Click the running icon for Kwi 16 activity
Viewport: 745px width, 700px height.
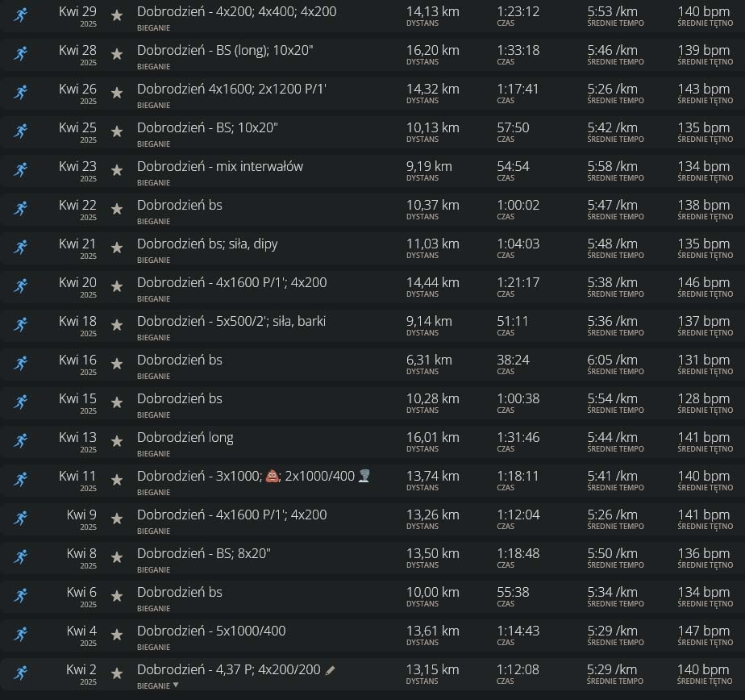pyautogui.click(x=21, y=364)
